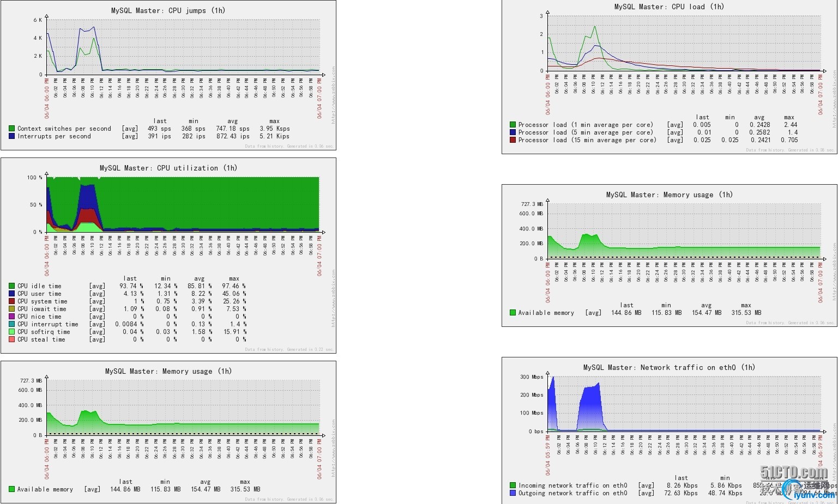Select the CPU softirq time color swatch
Viewport: 838px width, 504px height.
(11, 332)
